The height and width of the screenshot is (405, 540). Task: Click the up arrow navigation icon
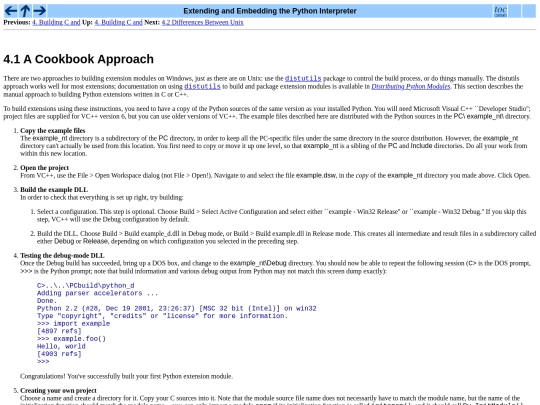[25, 11]
